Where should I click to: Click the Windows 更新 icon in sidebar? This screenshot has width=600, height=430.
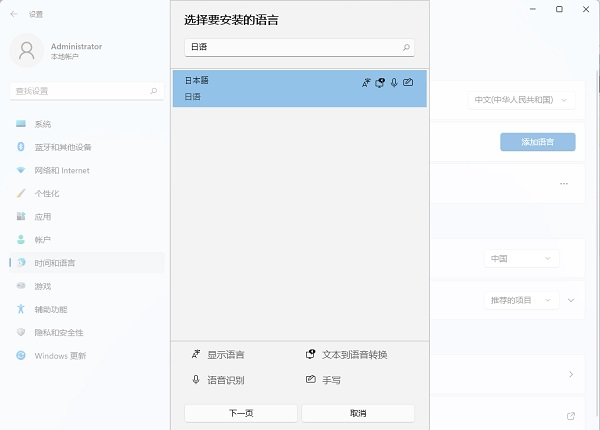pos(21,355)
